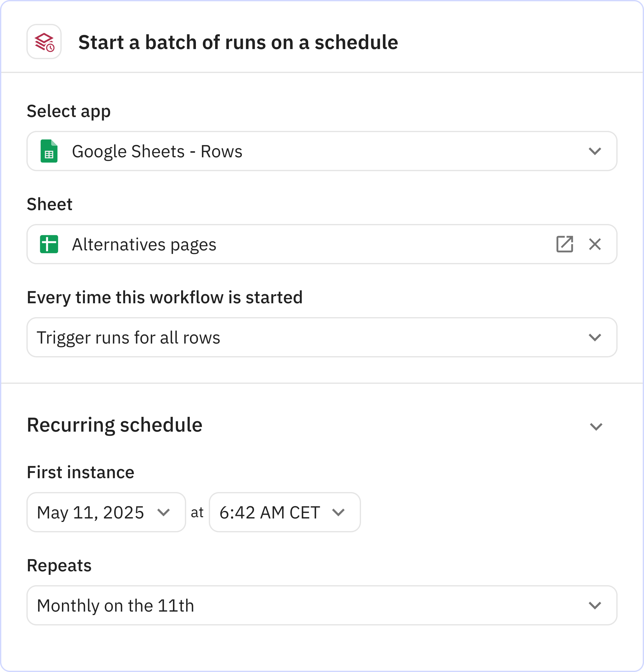Viewport: 644px width, 672px height.
Task: Click the batch schedule trigger icon
Action: click(44, 42)
